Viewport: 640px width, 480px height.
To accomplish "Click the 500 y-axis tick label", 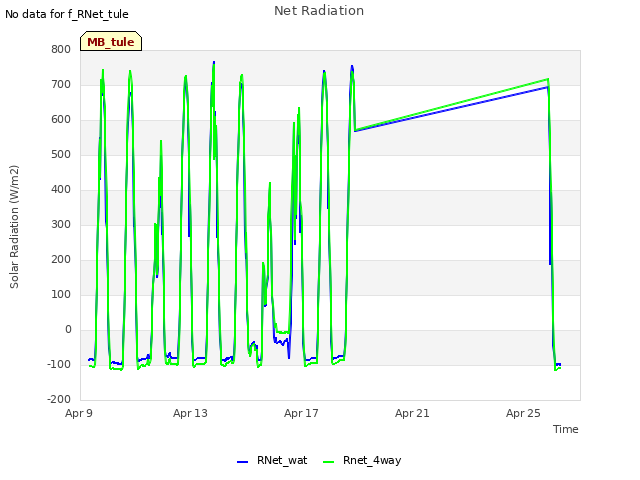I will coord(61,155).
